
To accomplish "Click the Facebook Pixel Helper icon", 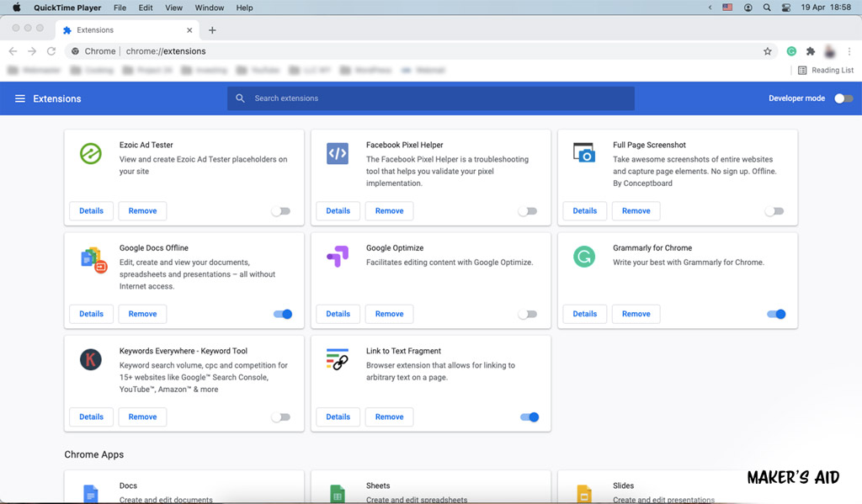I will point(337,153).
